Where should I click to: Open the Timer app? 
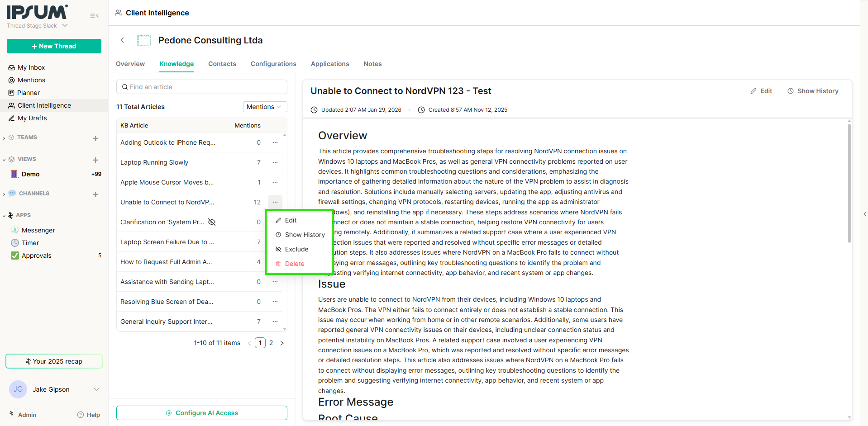point(30,243)
